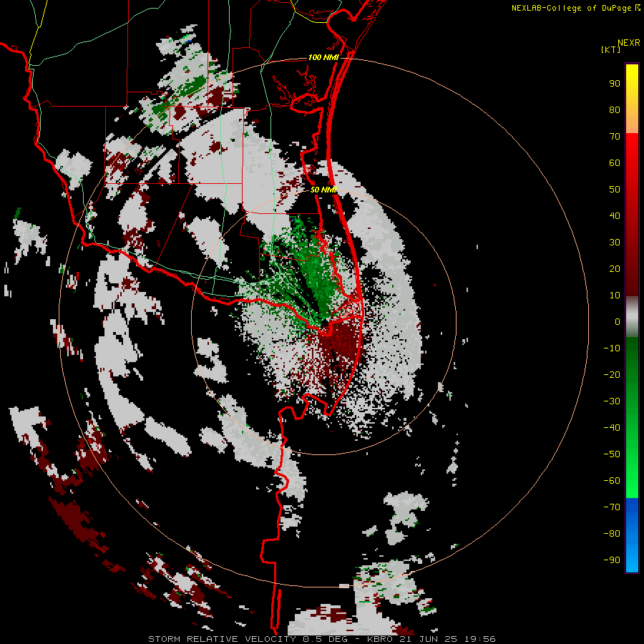Select the 10 knot scale label
This screenshot has height=644, width=644.
coord(615,296)
